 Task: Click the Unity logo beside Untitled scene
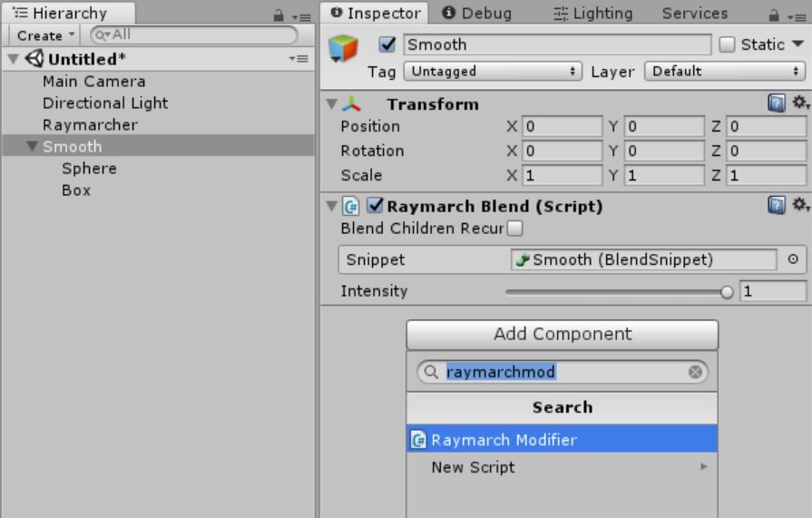34,59
